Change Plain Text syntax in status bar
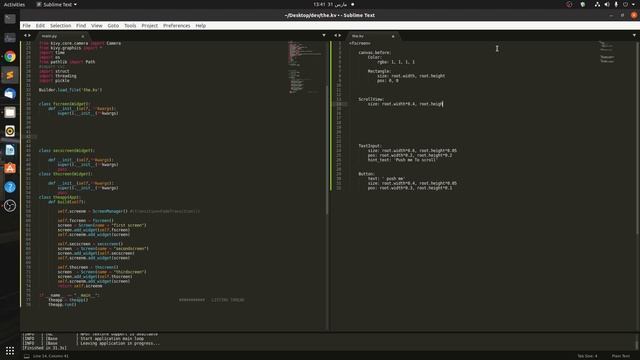The image size is (640, 360). pyautogui.click(x=621, y=356)
